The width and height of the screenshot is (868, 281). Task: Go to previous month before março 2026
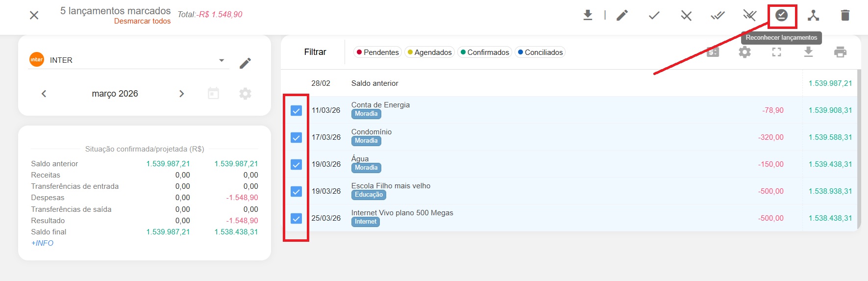(44, 94)
